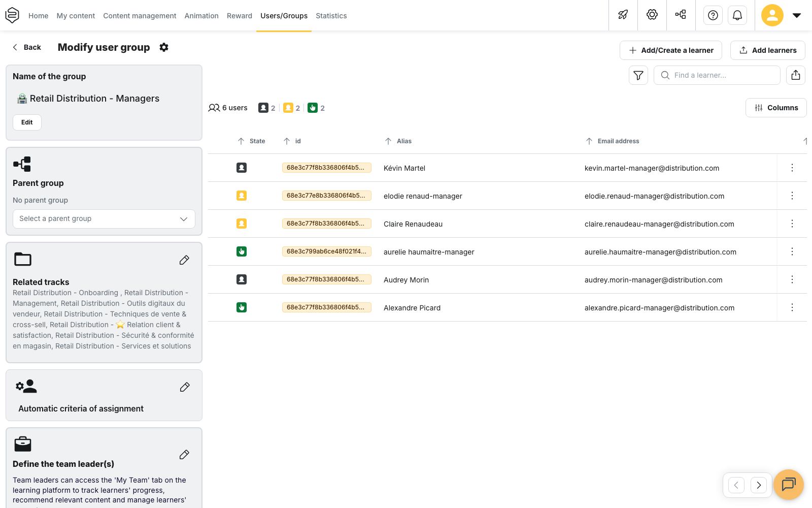
Task: Open row options for Kévin Martel
Action: coord(792,168)
